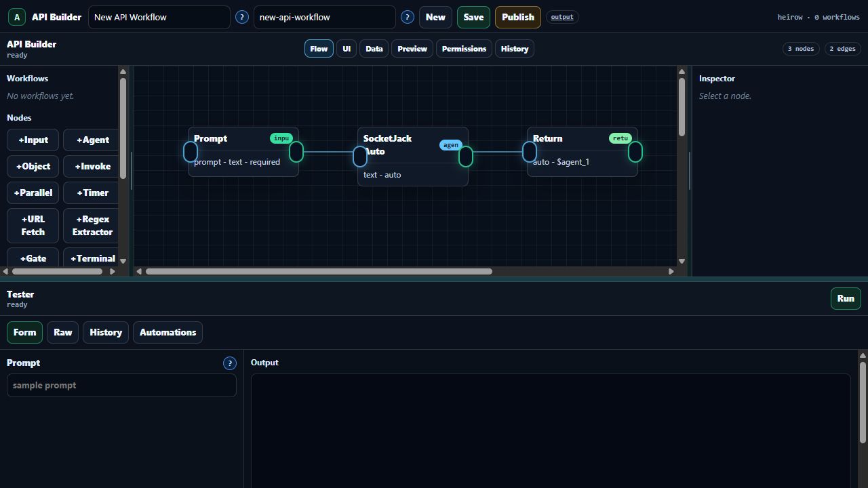The image size is (868, 488).
Task: Click SocketJack Auto node's output port
Action: pos(466,157)
